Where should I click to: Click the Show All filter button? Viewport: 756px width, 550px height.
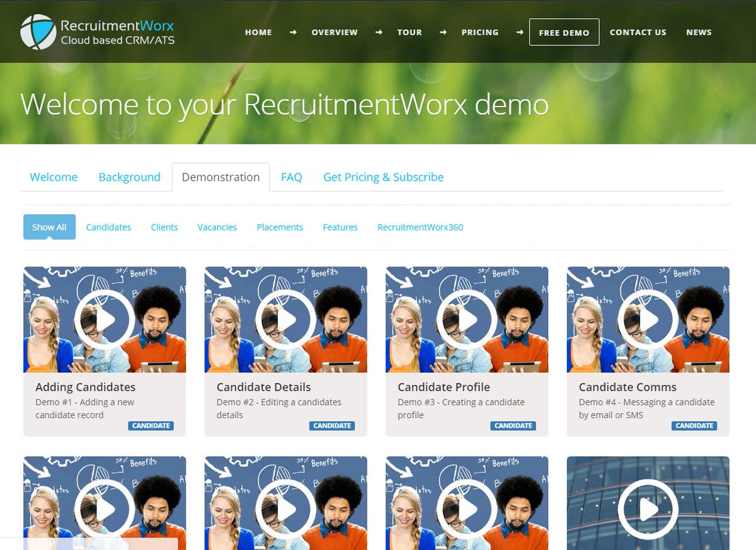click(x=49, y=227)
